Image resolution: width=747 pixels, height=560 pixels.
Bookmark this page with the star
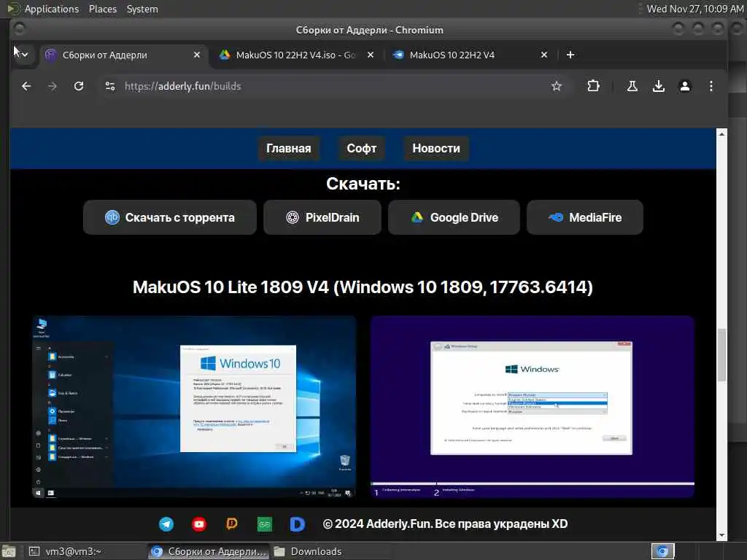click(556, 86)
